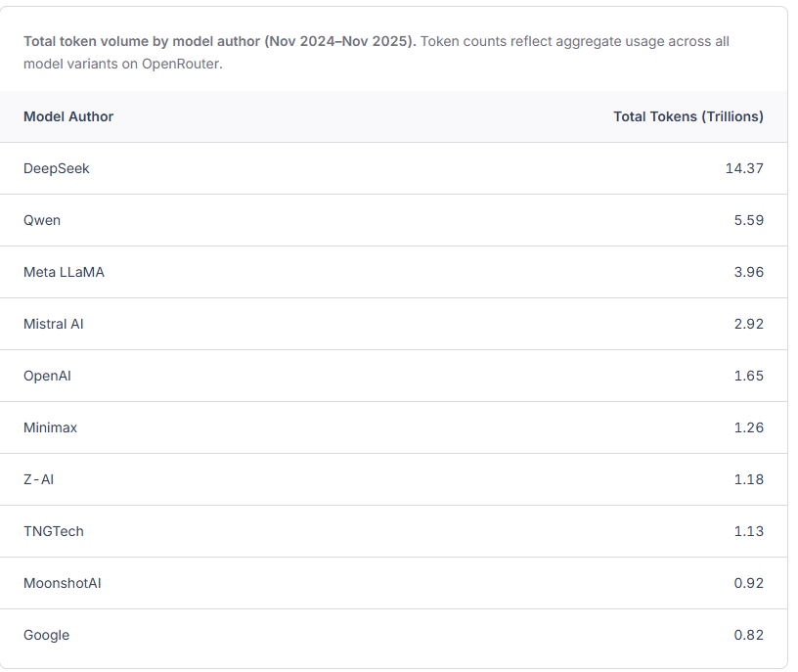Click the Google row label

tap(47, 635)
